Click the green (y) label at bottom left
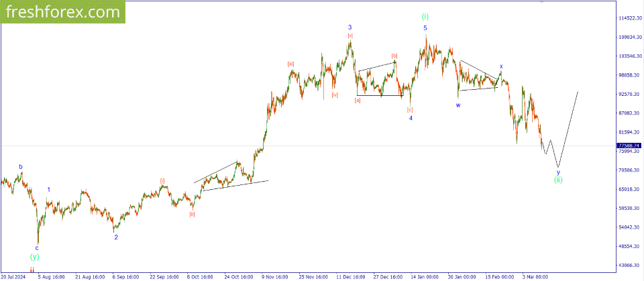The width and height of the screenshot is (644, 281). [x=35, y=257]
